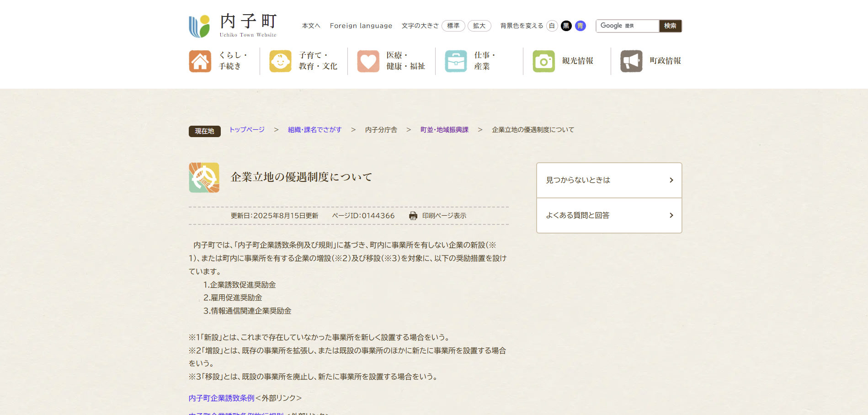Click list item 3.情報通信関連企業奨励金
This screenshot has height=415, width=868.
247,311
